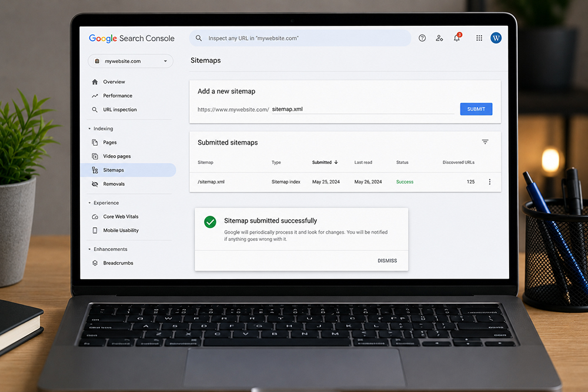Image resolution: width=588 pixels, height=392 pixels.
Task: Click the Mobile Usability phone icon
Action: coord(95,230)
